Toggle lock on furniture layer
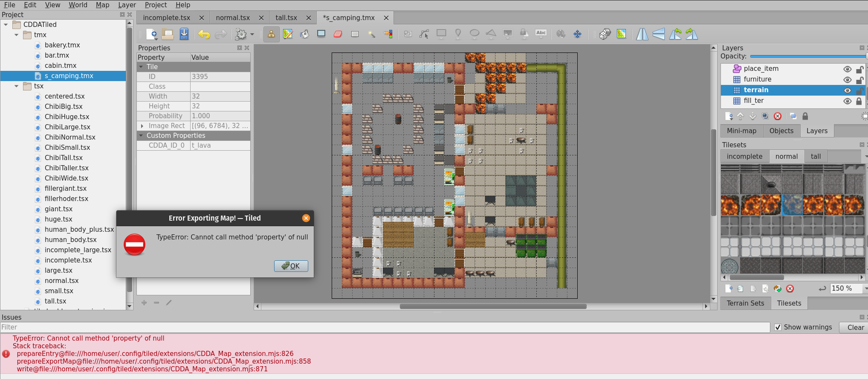This screenshot has height=379, width=868. coord(859,80)
